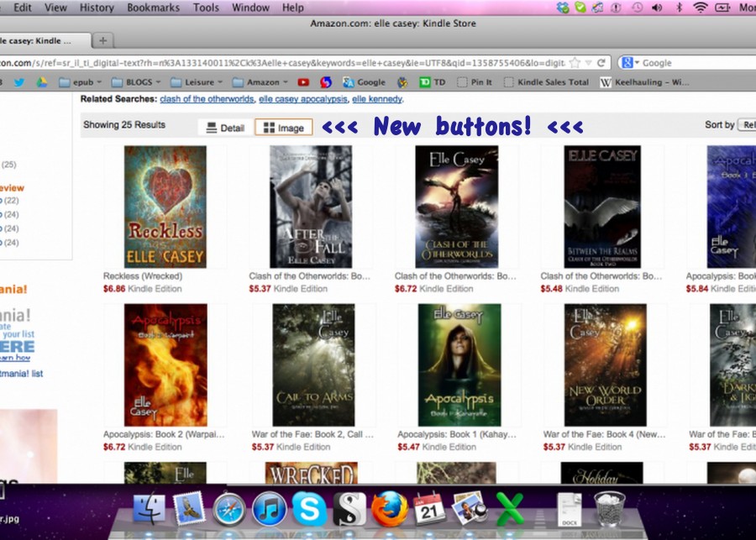
Task: Open the New World Order book cover
Action: click(x=605, y=365)
